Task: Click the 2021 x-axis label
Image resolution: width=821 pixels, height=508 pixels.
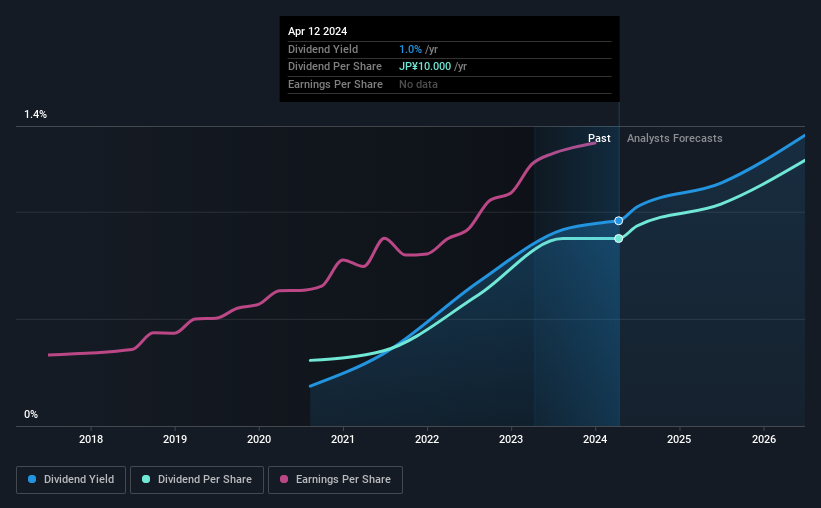Action: pyautogui.click(x=343, y=439)
